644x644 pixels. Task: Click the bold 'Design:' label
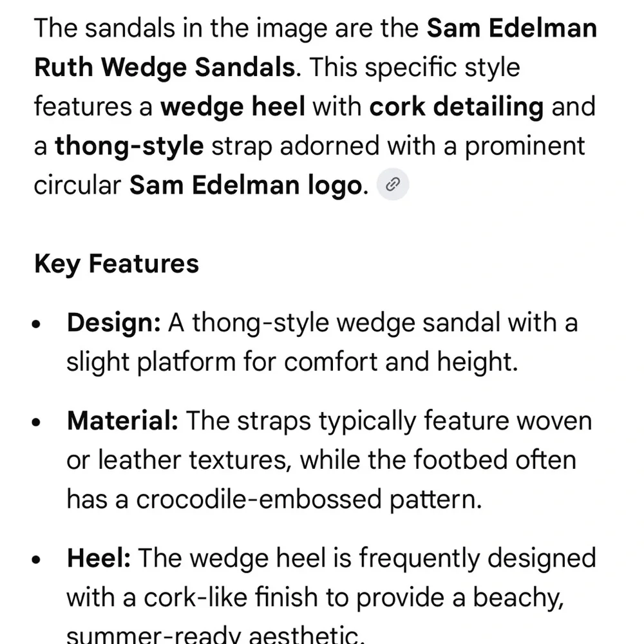click(113, 322)
